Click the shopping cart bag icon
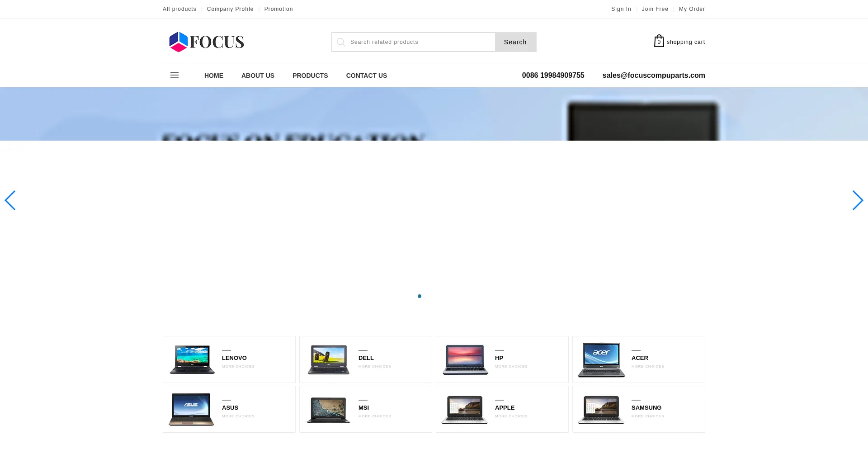The image size is (868, 449). (659, 41)
